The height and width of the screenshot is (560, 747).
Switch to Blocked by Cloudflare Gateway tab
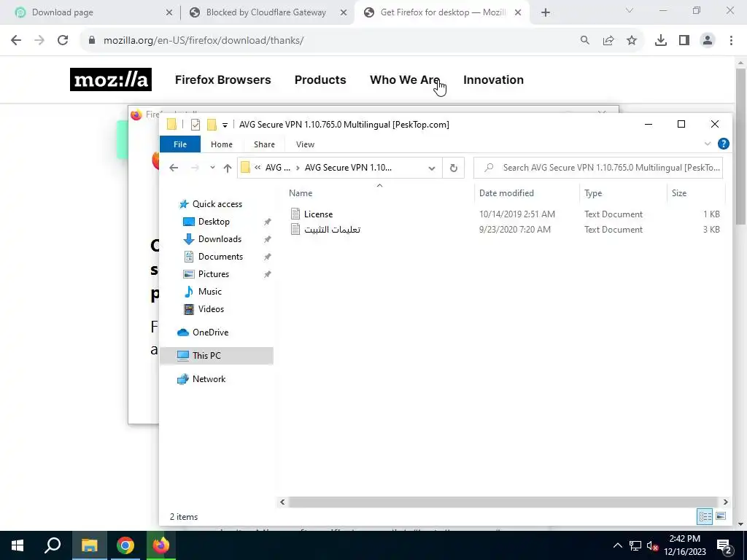click(267, 12)
